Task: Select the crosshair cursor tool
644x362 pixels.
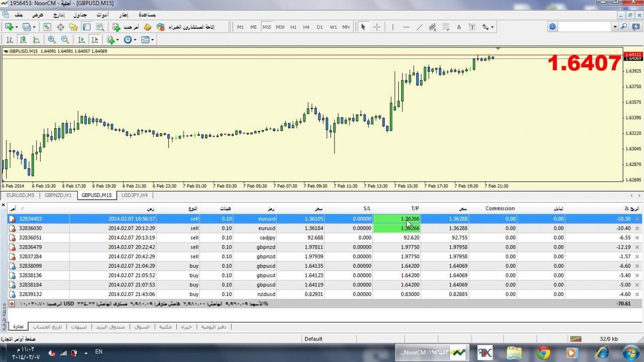Action: point(377,27)
